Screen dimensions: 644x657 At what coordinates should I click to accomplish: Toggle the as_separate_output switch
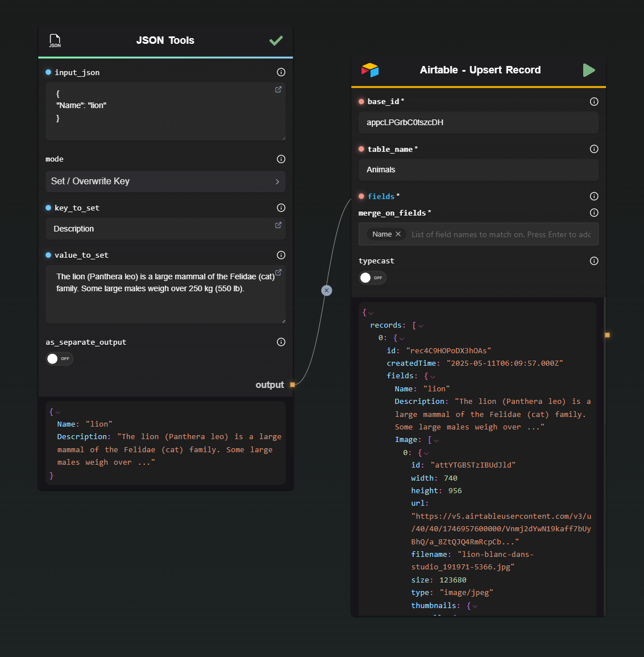pyautogui.click(x=60, y=359)
